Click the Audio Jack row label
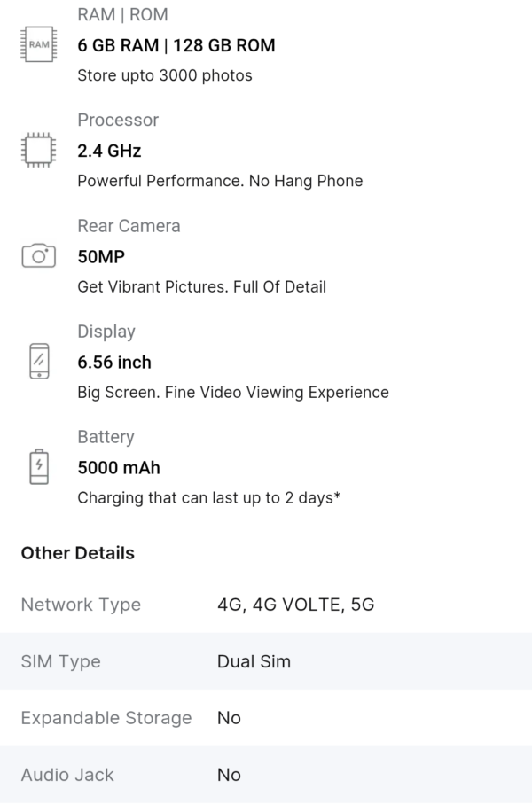The image size is (532, 804). [67, 775]
